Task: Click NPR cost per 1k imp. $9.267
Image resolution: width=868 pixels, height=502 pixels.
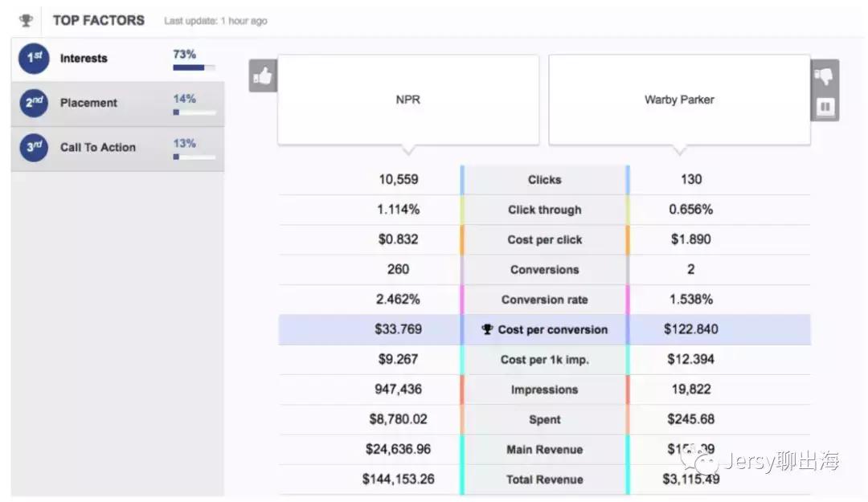Action: [x=399, y=359]
